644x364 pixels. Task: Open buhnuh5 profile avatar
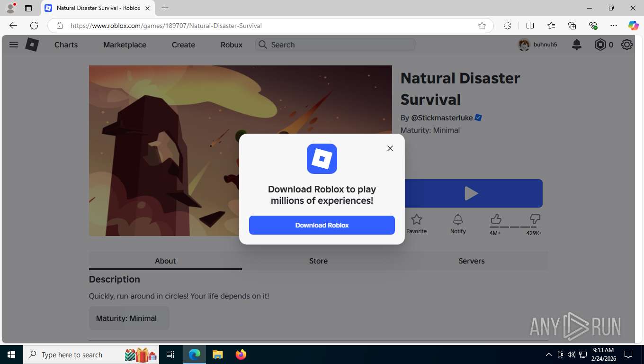[x=524, y=45]
